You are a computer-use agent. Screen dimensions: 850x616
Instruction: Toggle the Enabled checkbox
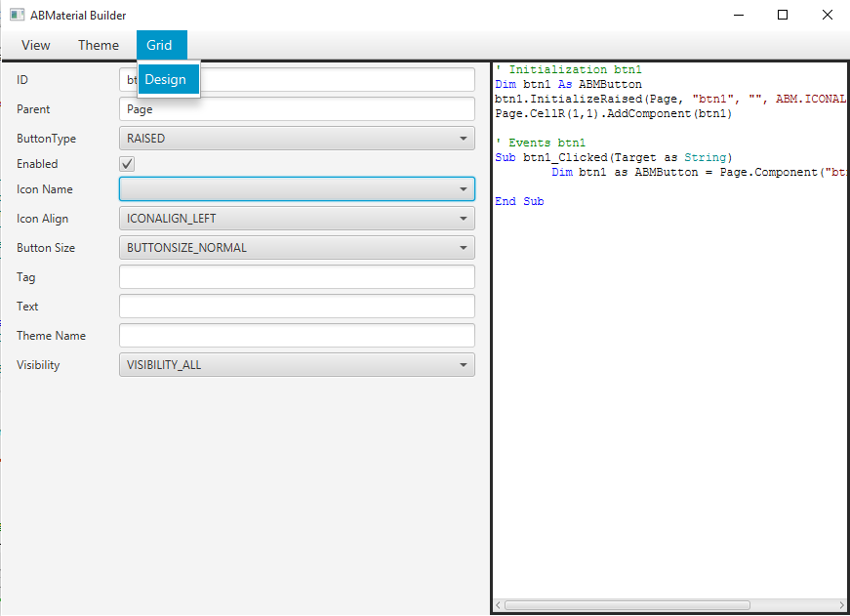[127, 164]
